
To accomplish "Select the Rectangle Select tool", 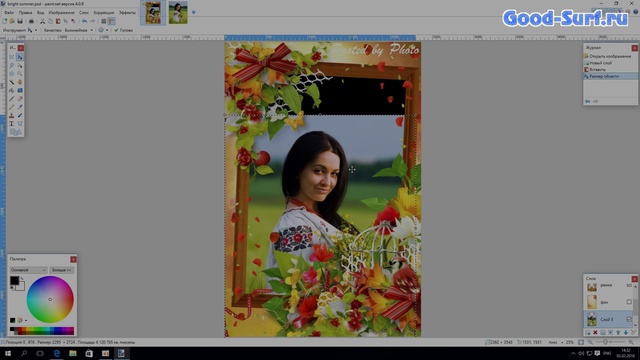I will click(11, 57).
